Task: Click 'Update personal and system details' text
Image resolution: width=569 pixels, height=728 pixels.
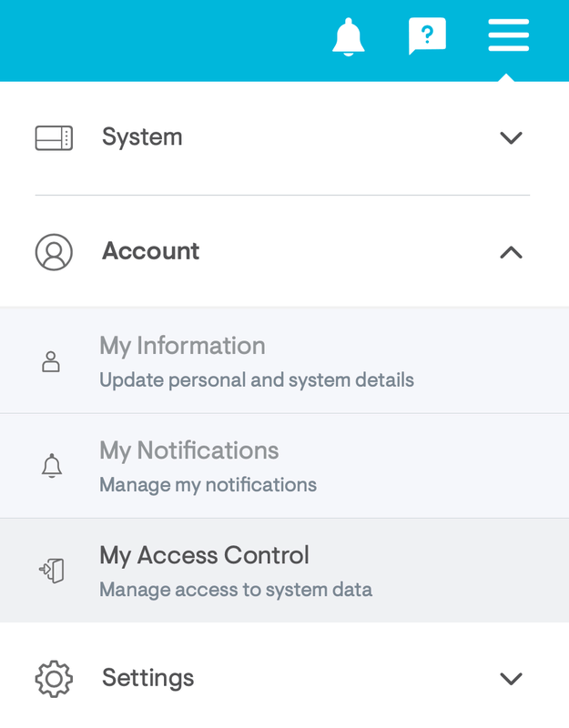Action: tap(257, 380)
